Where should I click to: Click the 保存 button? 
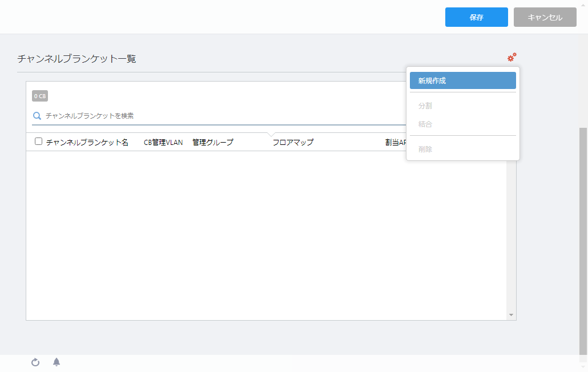[x=476, y=17]
